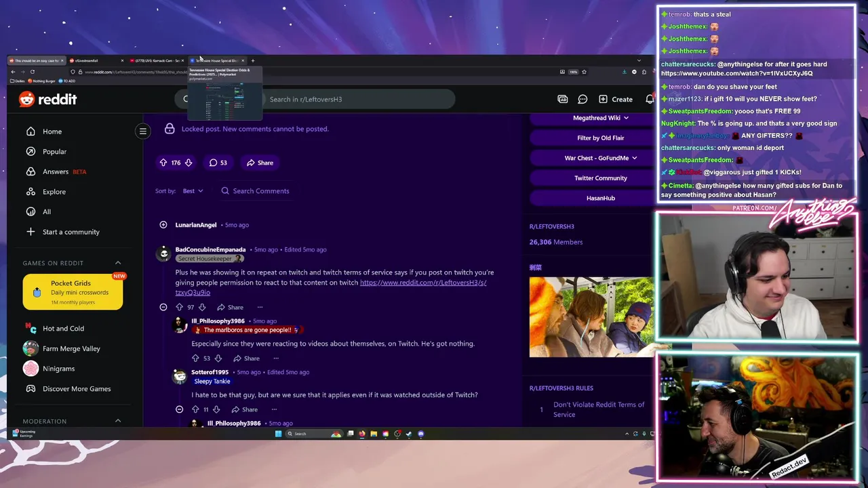The image size is (868, 488).
Task: Click the sidebar community image thumbnail
Action: (x=592, y=317)
